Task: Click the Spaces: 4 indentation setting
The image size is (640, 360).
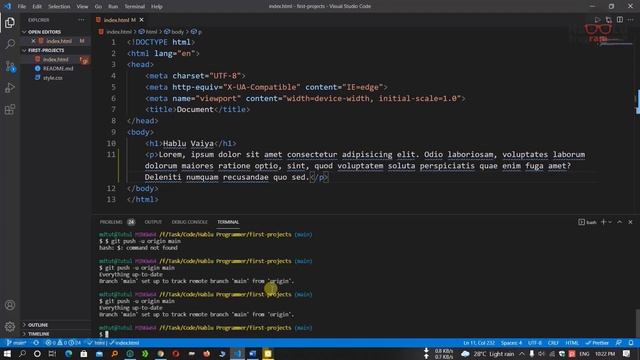Action: coord(511,343)
